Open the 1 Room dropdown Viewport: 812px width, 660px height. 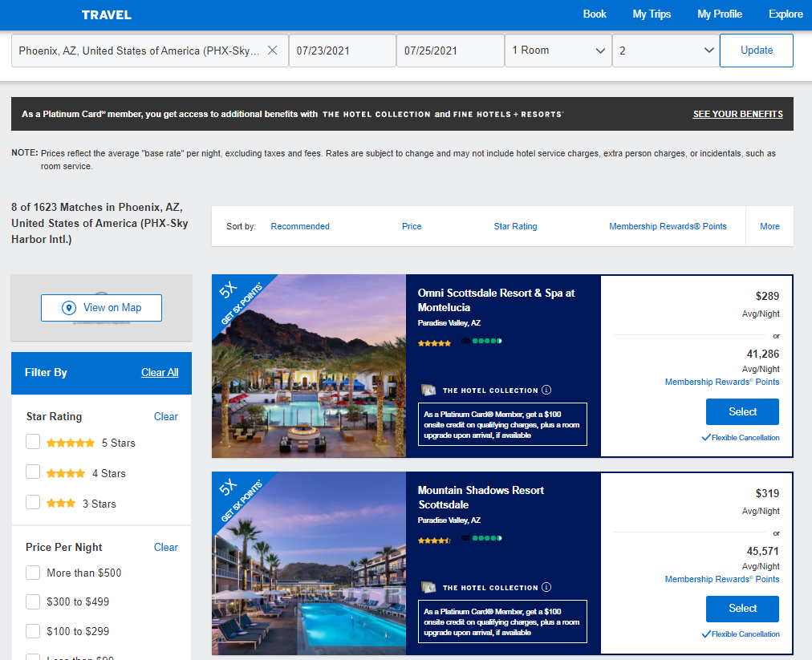558,51
